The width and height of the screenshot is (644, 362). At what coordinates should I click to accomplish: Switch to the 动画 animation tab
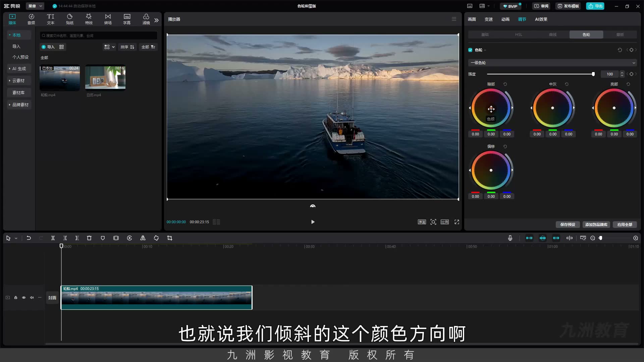[x=505, y=19]
